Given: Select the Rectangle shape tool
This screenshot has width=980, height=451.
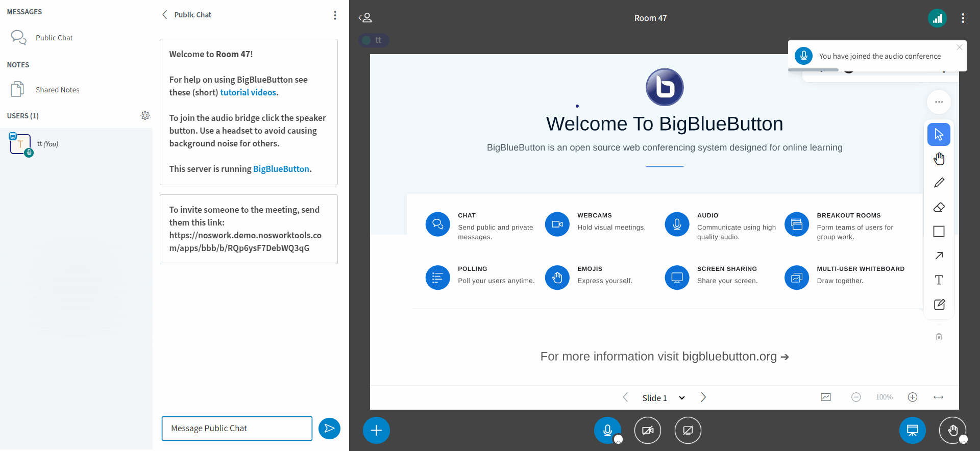Looking at the screenshot, I should (x=939, y=231).
